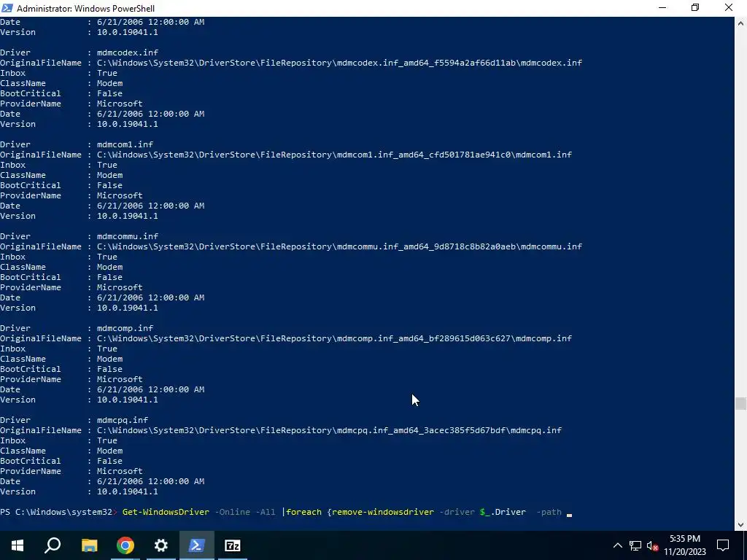
Task: Minimize the PowerShell window
Action: 662,7
